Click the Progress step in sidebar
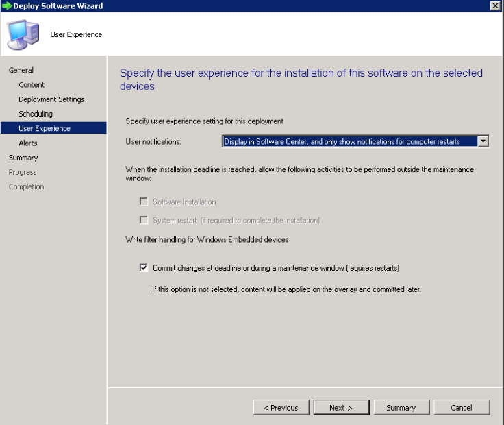The width and height of the screenshot is (504, 425). [x=23, y=172]
